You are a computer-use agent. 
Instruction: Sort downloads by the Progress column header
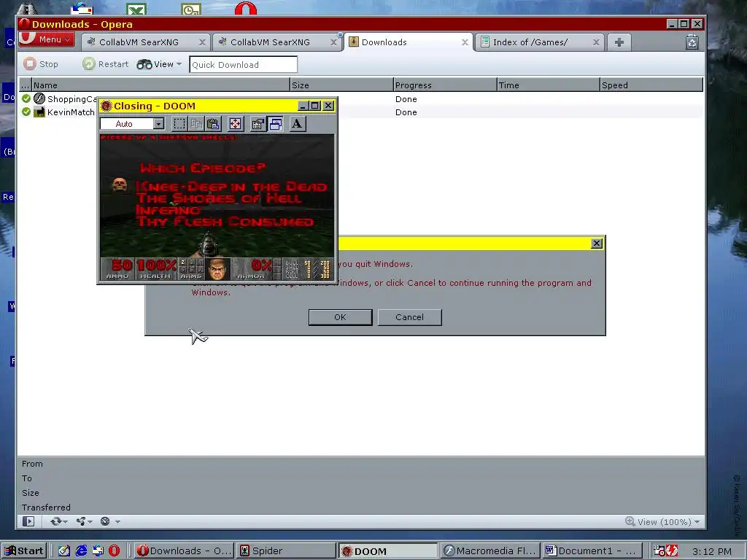click(x=445, y=85)
